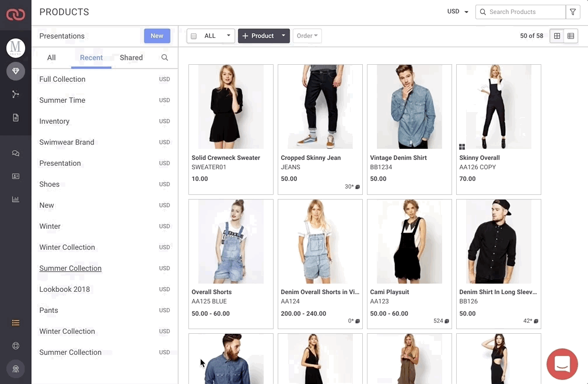Open the documents sidebar icon
The image size is (588, 384).
click(x=16, y=117)
